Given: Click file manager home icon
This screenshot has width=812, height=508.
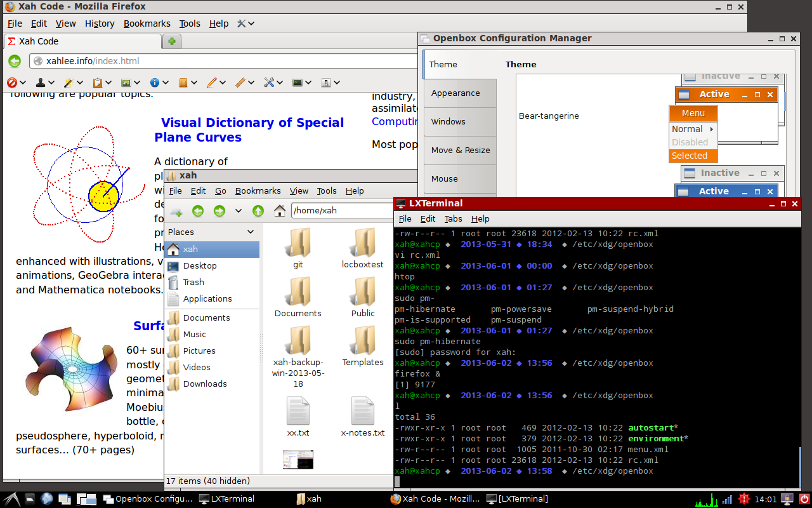Looking at the screenshot, I should (279, 211).
